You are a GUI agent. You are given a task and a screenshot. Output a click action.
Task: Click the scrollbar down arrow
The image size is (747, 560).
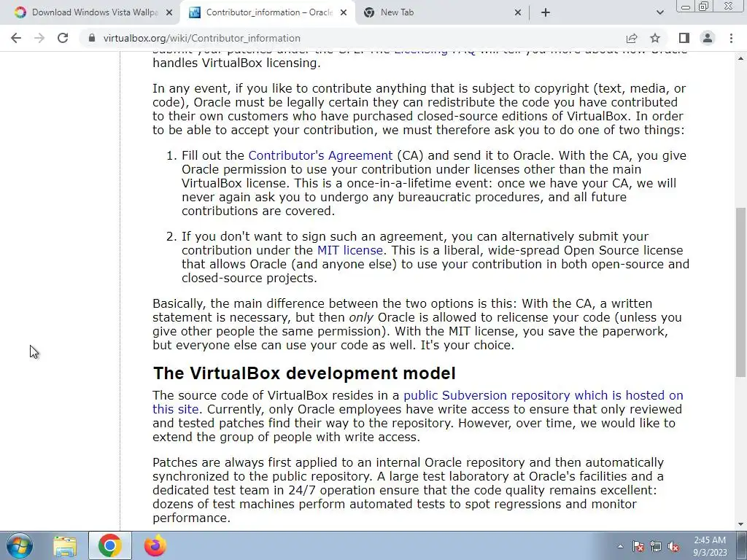pyautogui.click(x=741, y=524)
